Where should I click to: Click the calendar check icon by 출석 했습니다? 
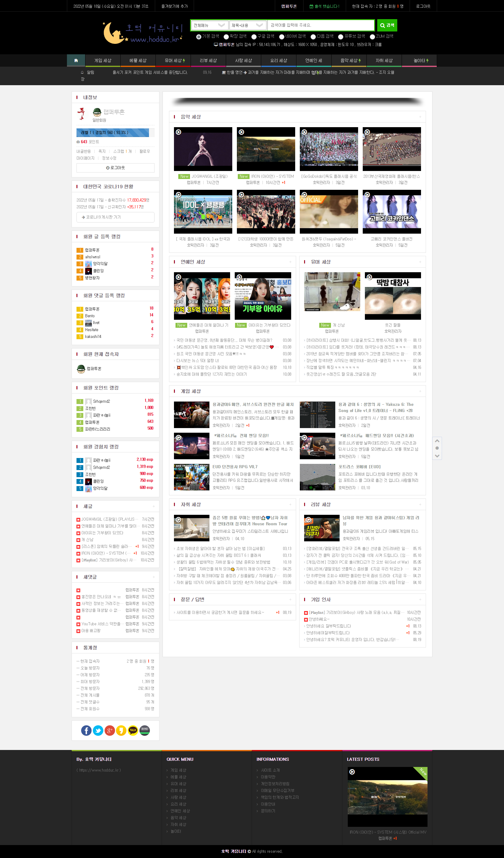312,6
